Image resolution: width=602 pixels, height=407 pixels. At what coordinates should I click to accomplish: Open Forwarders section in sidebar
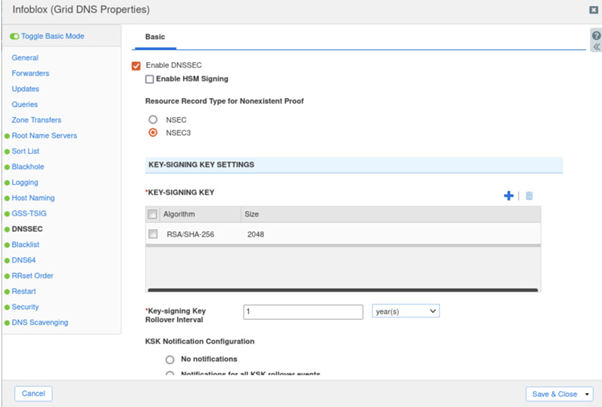(30, 73)
